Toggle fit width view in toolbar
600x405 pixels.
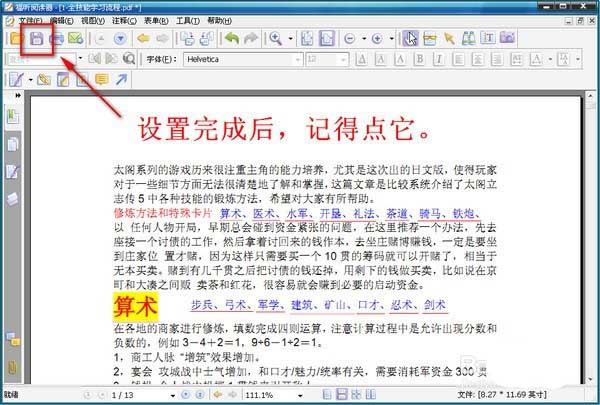[326, 38]
